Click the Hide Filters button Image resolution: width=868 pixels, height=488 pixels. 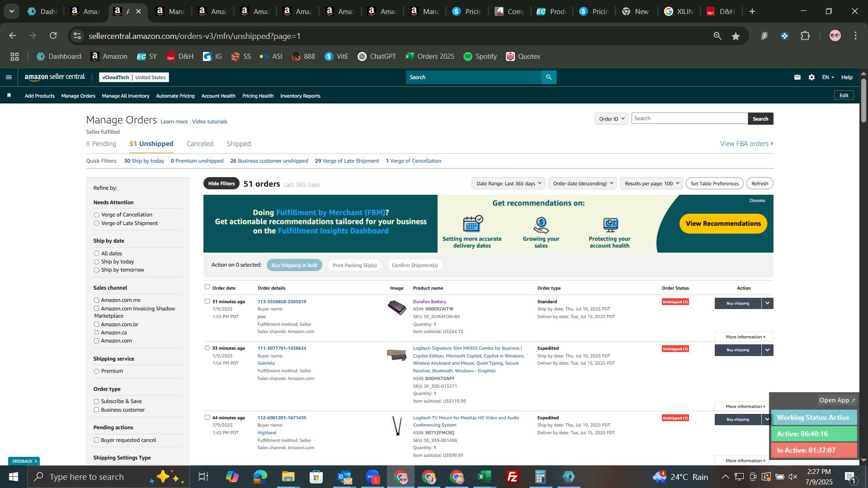222,183
